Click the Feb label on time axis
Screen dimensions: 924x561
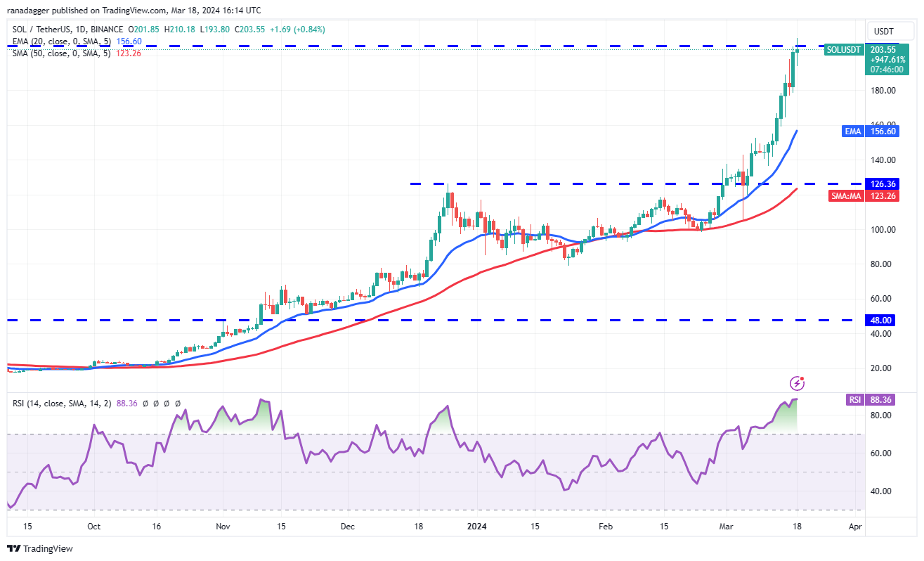[606, 526]
